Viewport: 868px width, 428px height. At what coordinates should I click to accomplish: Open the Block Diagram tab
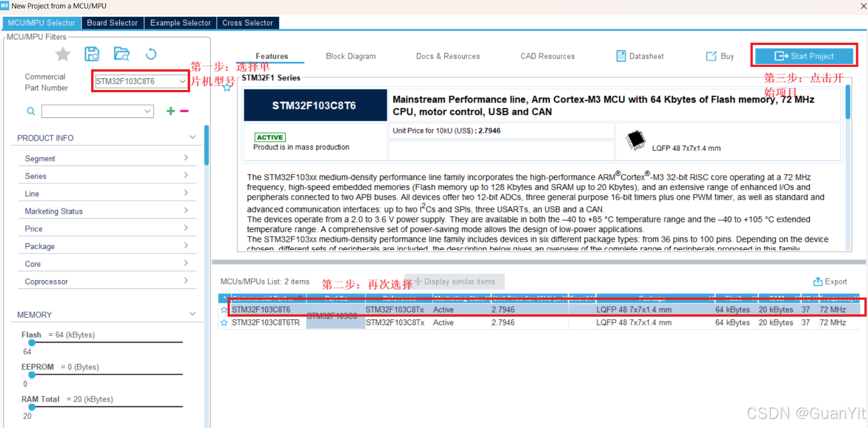(x=351, y=56)
